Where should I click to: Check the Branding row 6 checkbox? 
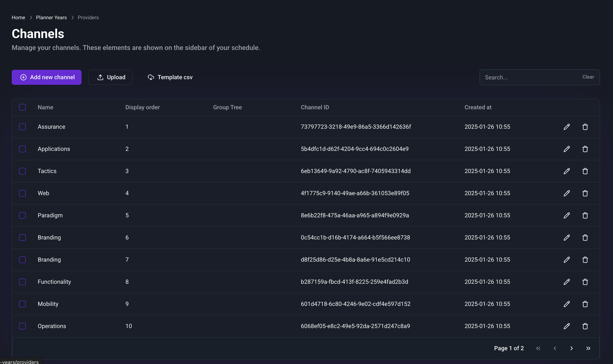[22, 237]
